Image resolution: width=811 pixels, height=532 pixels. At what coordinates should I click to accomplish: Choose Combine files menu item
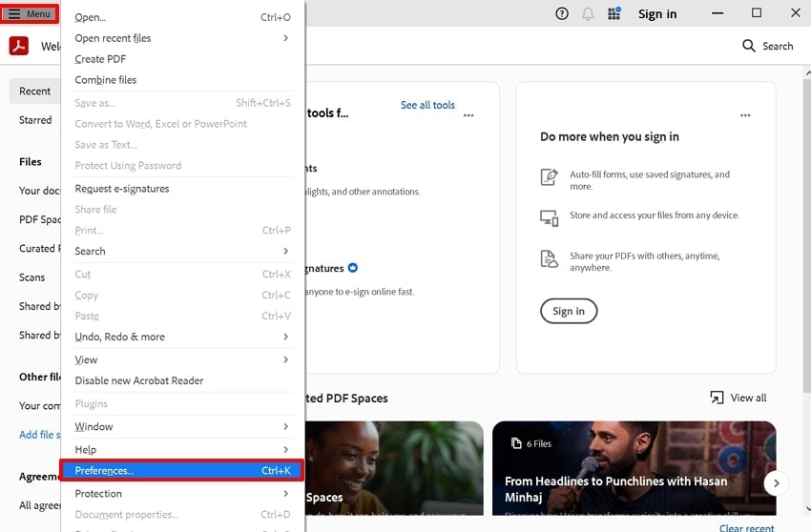tap(182, 80)
